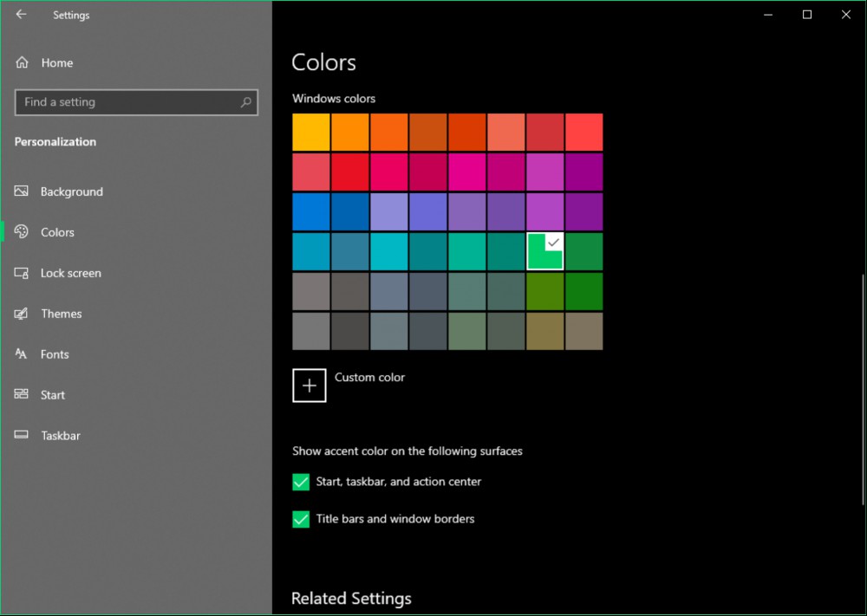Pick the pure red swatch in second row
Viewport: 867px width, 616px height.
click(350, 172)
